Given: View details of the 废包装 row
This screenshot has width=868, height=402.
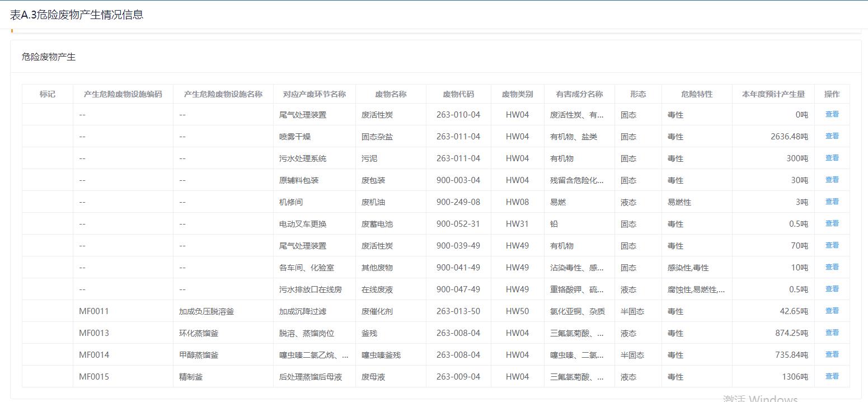Looking at the screenshot, I should pos(832,180).
